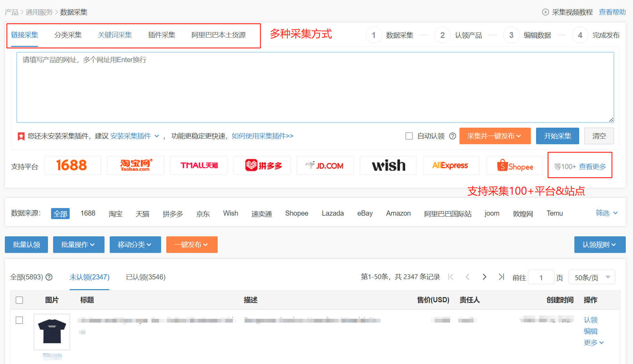Enable the 自动认领 checkbox
Screen dimensions: 633x364
tap(409, 136)
